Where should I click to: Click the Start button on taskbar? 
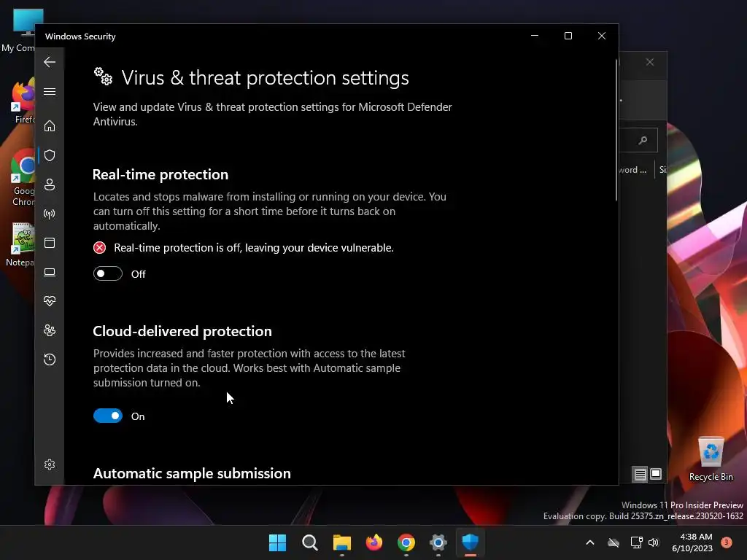tap(277, 542)
